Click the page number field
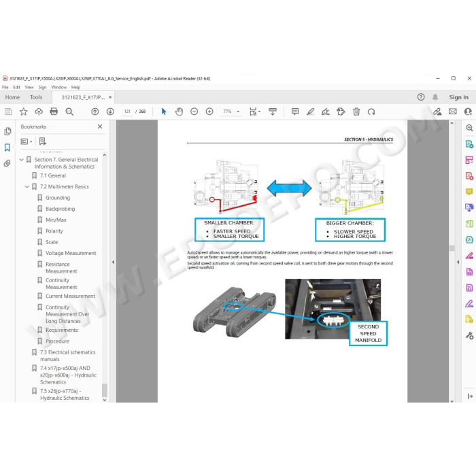 [127, 112]
